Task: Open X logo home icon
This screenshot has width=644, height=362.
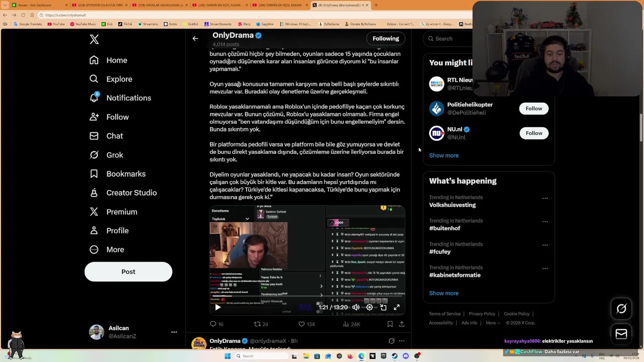Action: click(x=94, y=40)
